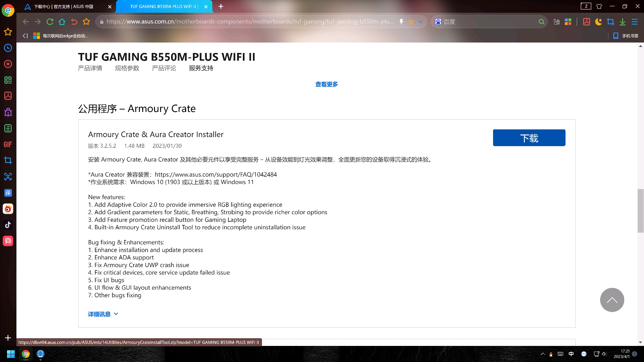Click the sidebar red record icon

pyautogui.click(x=8, y=64)
